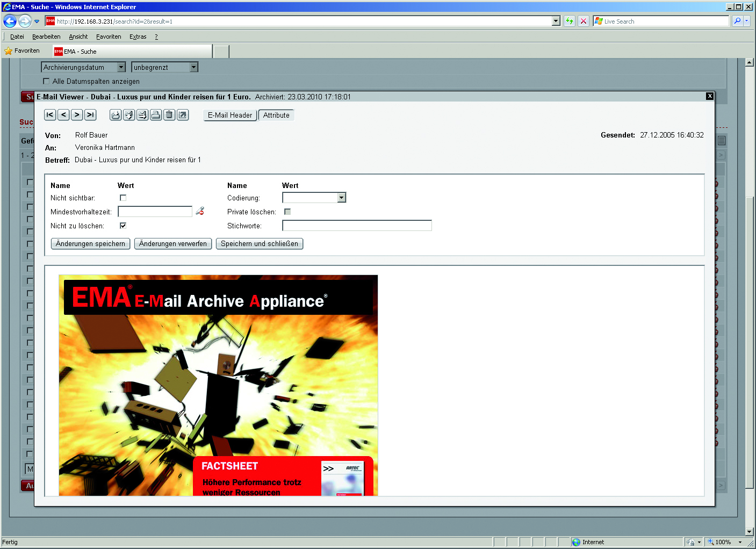Jump to the first e-mail in viewer
Screen dimensions: 756x549
click(x=50, y=115)
